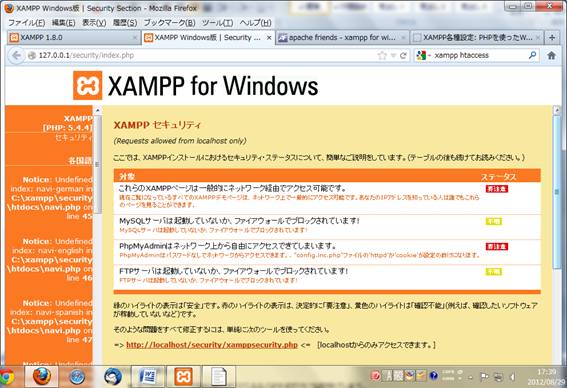Click the Action Center flag tray icon

pos(484,377)
